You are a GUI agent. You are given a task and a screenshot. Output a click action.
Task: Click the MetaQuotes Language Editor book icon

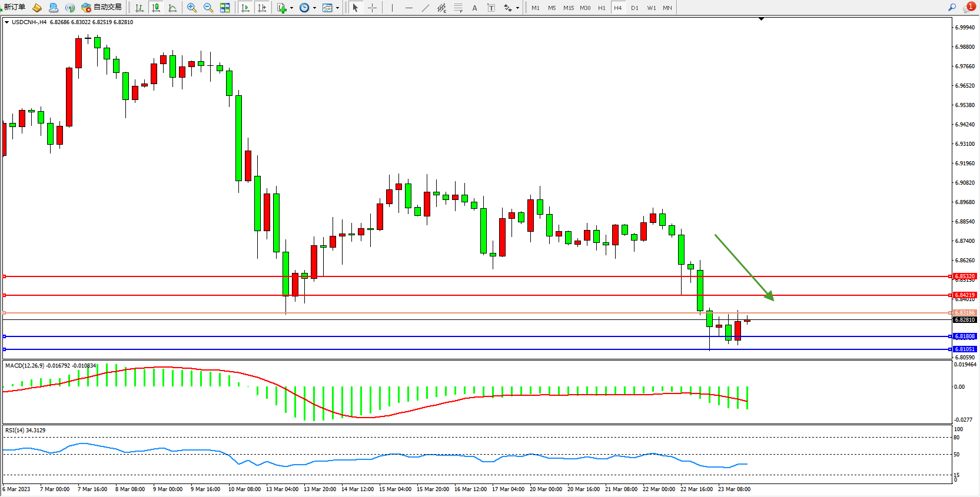tap(37, 8)
